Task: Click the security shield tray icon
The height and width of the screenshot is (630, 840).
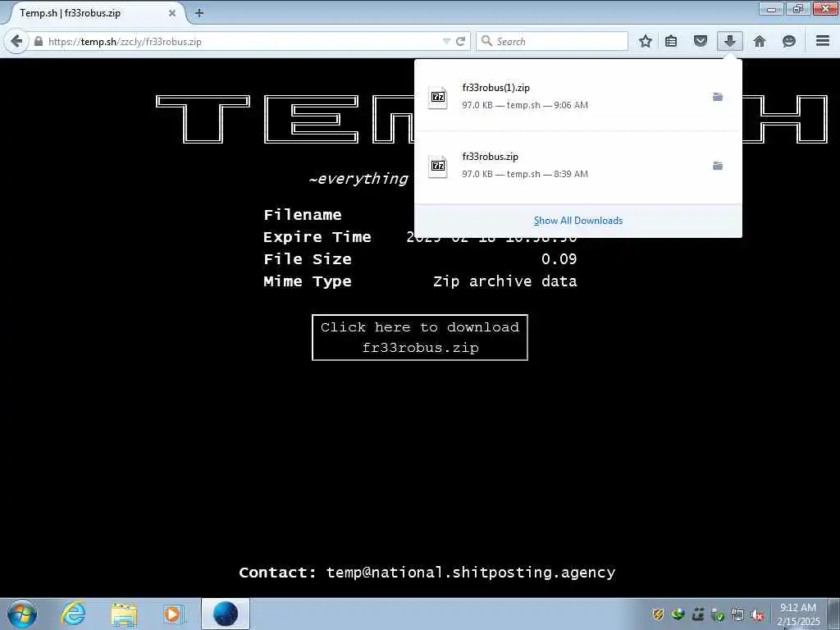Action: pos(658,615)
